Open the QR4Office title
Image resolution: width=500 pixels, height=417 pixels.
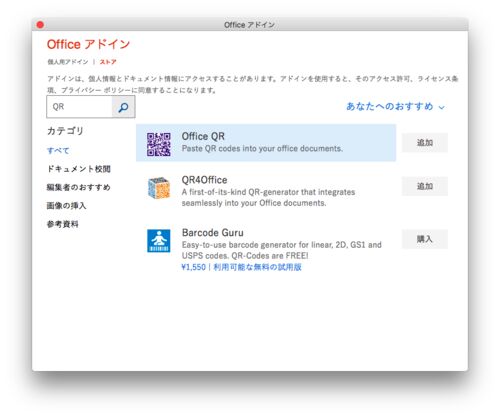pos(204,180)
